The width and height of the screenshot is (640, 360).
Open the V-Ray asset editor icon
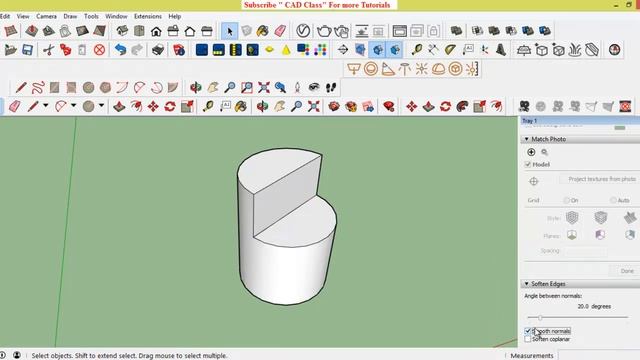[303, 31]
